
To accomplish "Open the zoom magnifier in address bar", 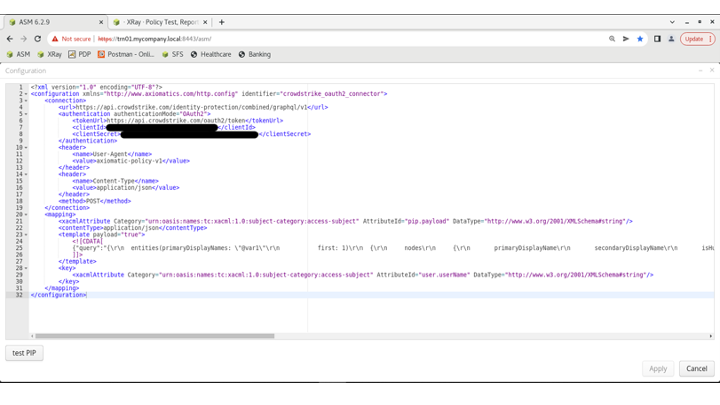I will (612, 39).
